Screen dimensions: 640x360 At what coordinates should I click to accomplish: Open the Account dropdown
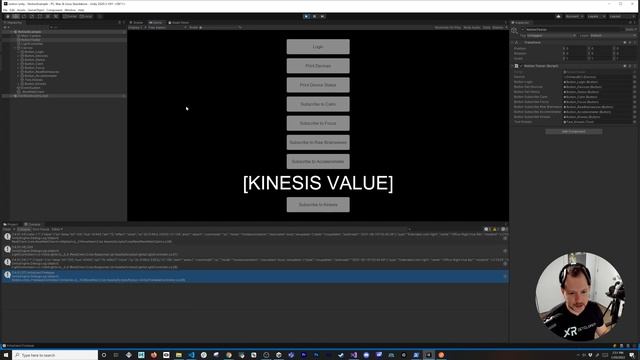(574, 16)
